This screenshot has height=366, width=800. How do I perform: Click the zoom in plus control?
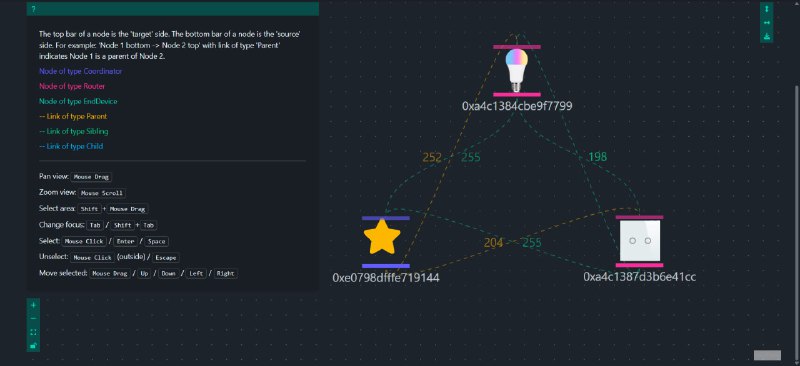point(33,305)
